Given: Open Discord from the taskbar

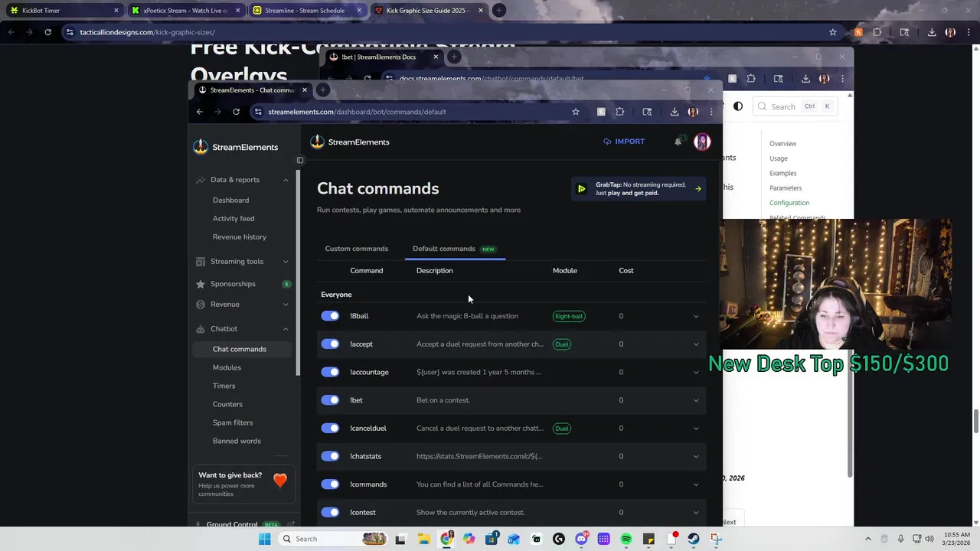Looking at the screenshot, I should 581,539.
